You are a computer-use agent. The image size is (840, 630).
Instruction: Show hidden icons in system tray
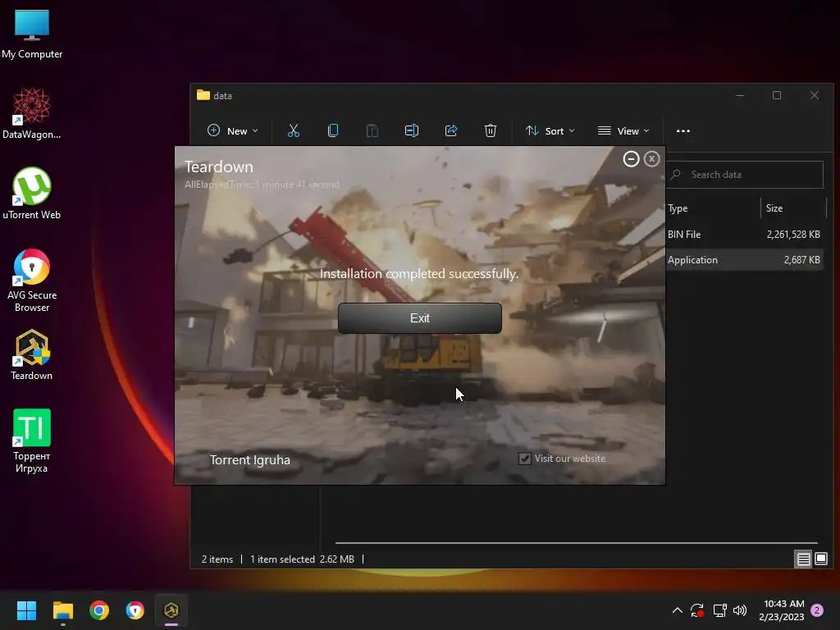point(677,610)
